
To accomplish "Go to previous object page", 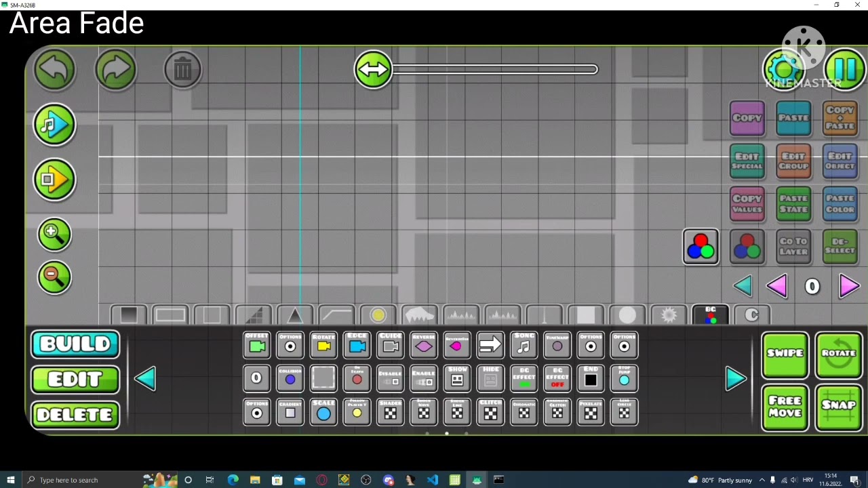I will [145, 379].
